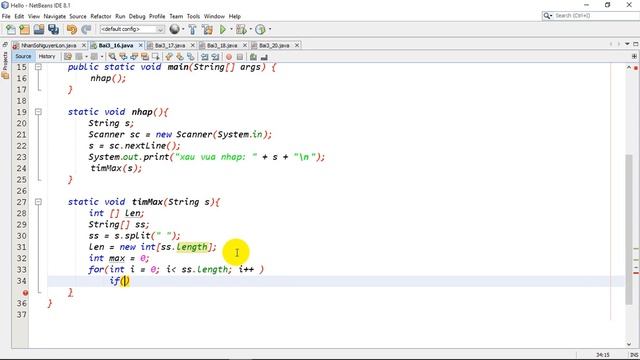Click the globe browser icon in toolbar
Image resolution: width=640 pixels, height=360 pixels.
174,29
